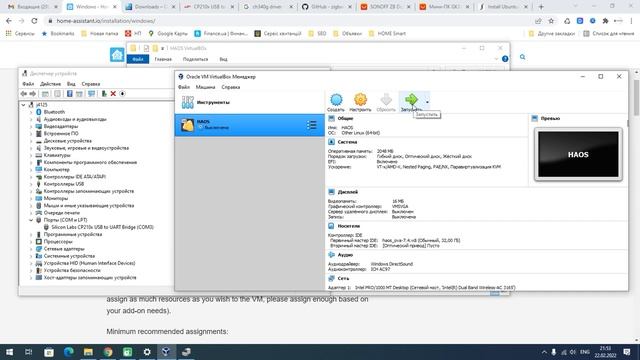Select the Мониторы tree item
Screen dimensions: 640x360
pyautogui.click(x=56, y=198)
